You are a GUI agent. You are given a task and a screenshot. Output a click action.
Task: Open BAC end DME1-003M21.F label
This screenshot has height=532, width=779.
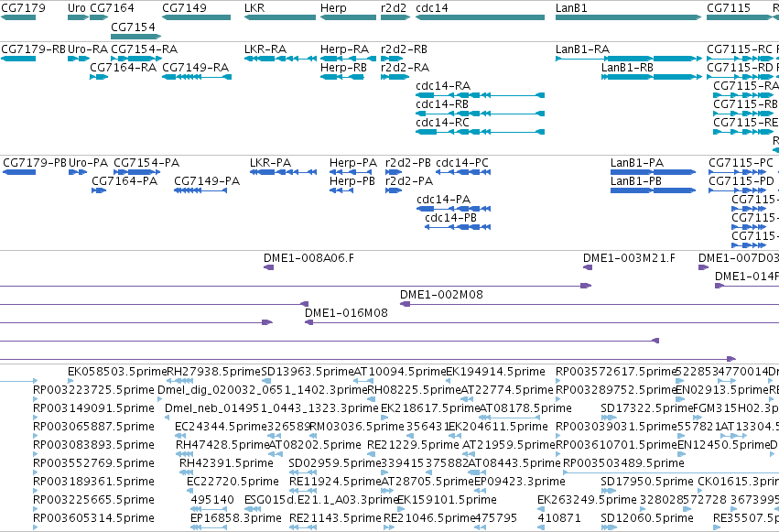pyautogui.click(x=629, y=258)
